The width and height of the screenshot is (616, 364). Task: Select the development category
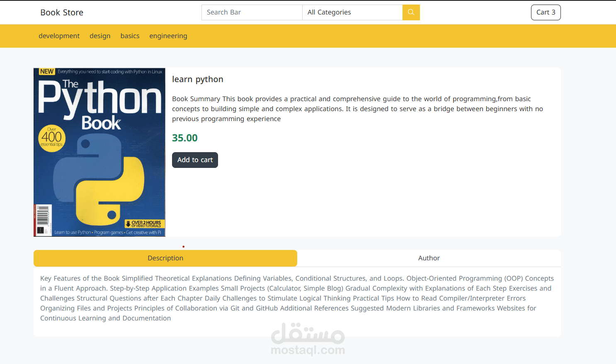[59, 36]
